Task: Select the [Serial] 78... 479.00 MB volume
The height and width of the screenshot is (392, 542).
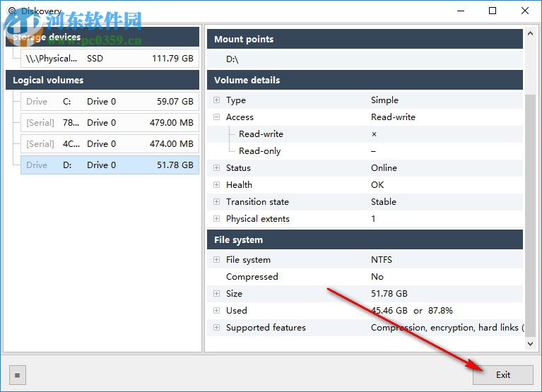Action: pos(110,123)
